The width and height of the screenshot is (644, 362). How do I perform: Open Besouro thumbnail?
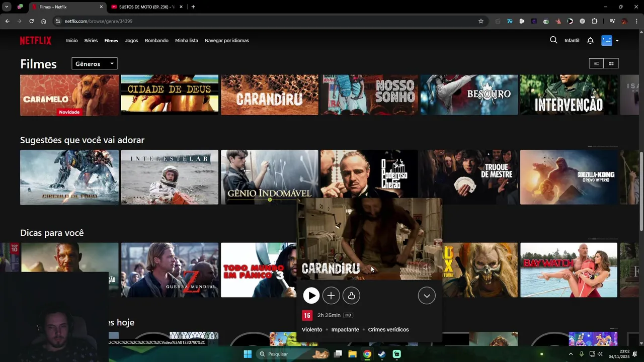469,95
